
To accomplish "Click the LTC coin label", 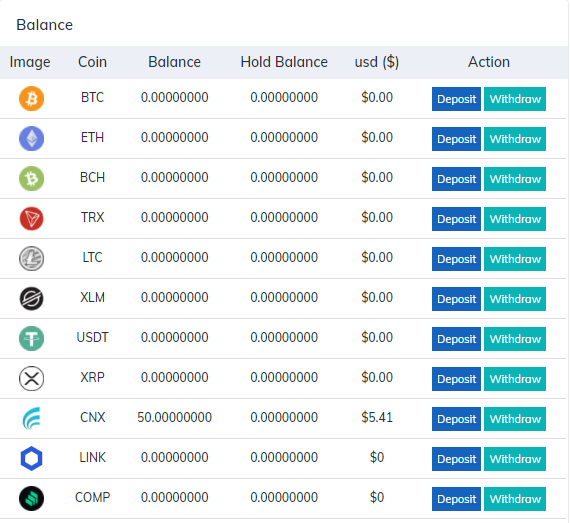I will pos(92,257).
